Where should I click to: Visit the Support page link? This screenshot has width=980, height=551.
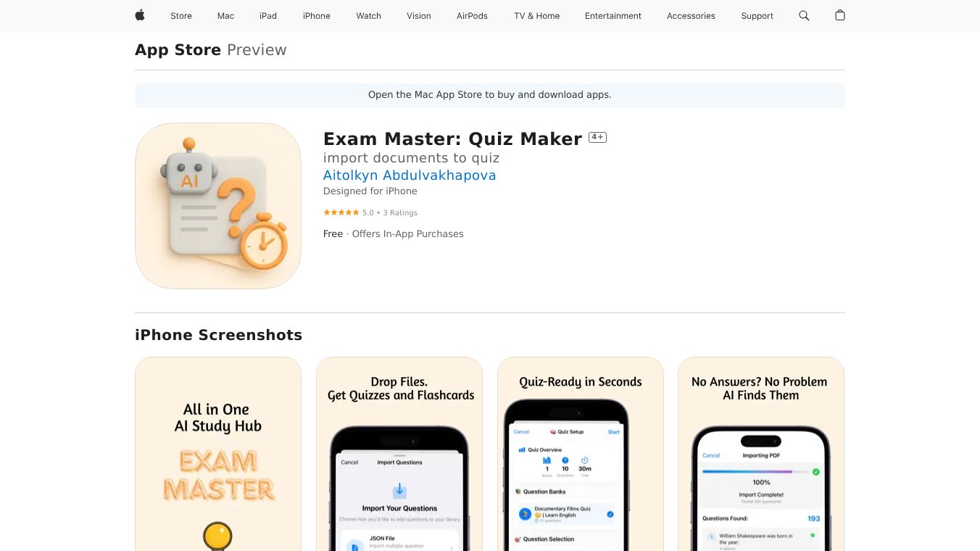tap(757, 16)
